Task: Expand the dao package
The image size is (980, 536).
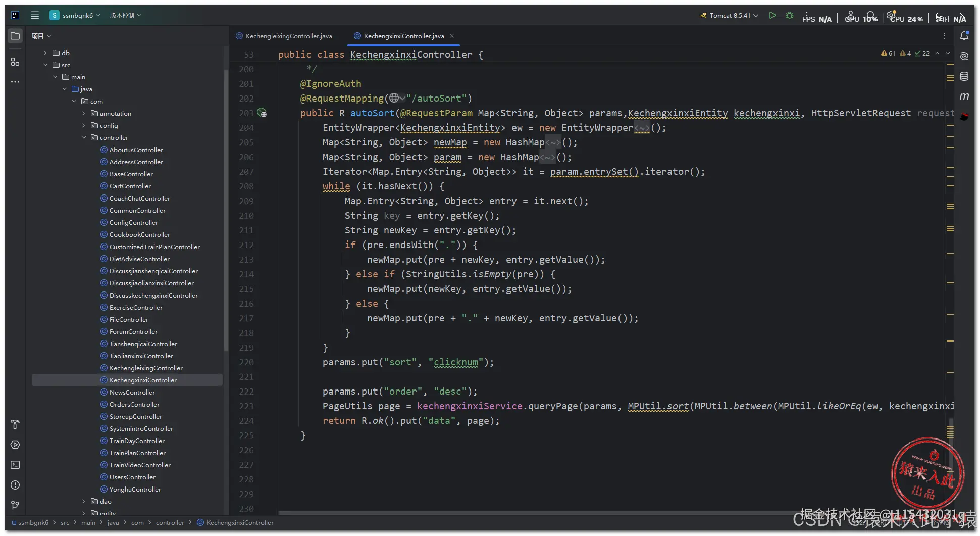Action: point(84,501)
